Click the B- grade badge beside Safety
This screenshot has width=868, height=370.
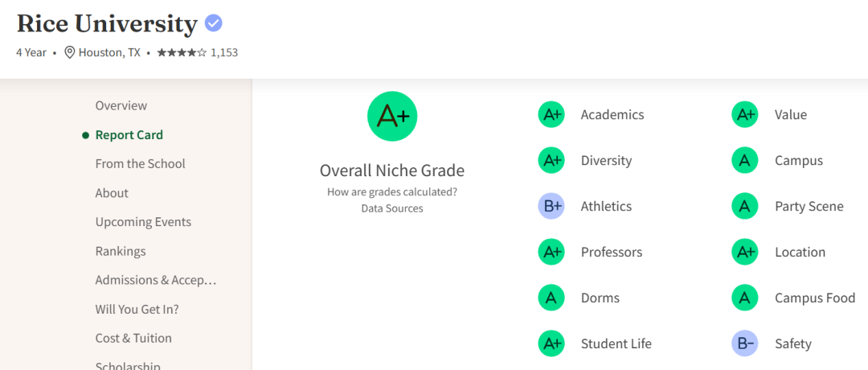point(745,343)
